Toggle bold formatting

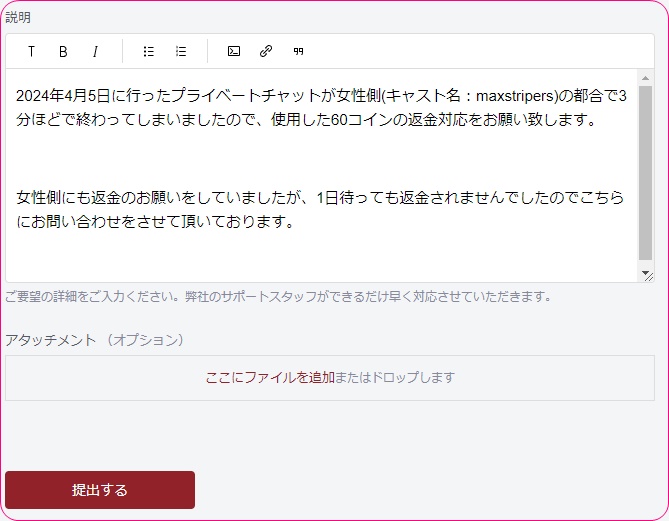coord(63,51)
